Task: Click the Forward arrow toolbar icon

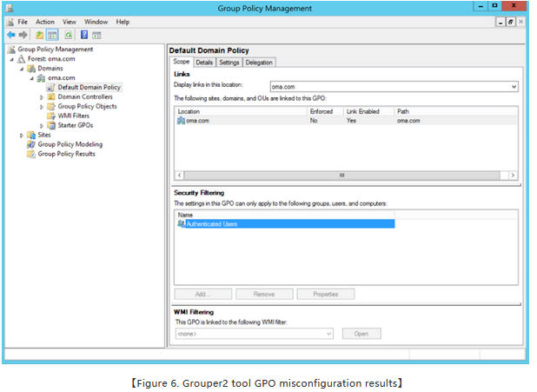Action: (x=23, y=35)
